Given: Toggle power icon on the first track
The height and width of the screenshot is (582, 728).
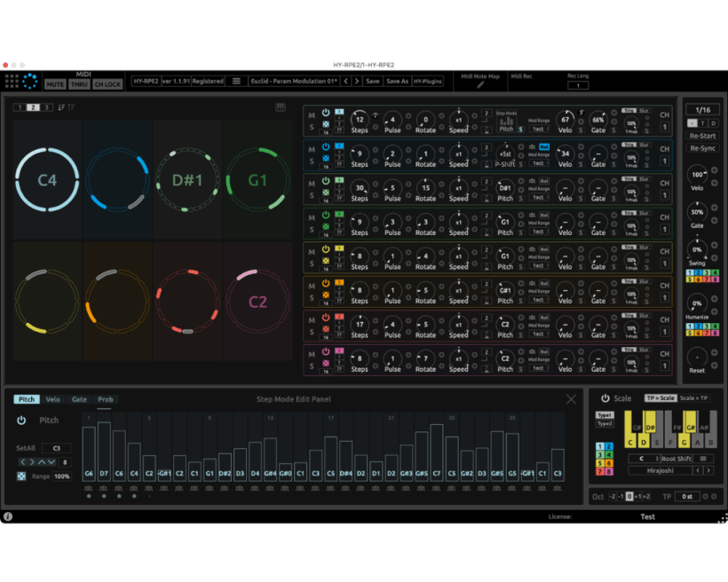Looking at the screenshot, I should tap(326, 113).
